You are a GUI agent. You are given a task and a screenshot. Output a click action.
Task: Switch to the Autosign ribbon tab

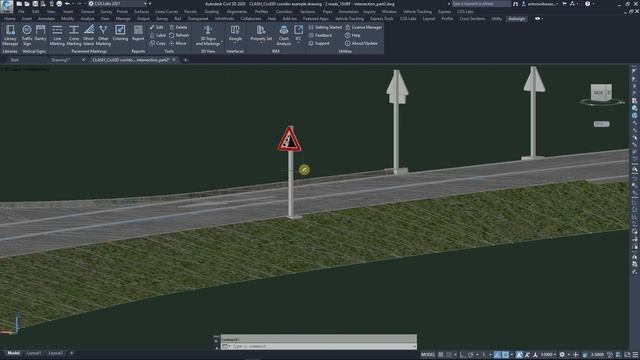(x=517, y=19)
